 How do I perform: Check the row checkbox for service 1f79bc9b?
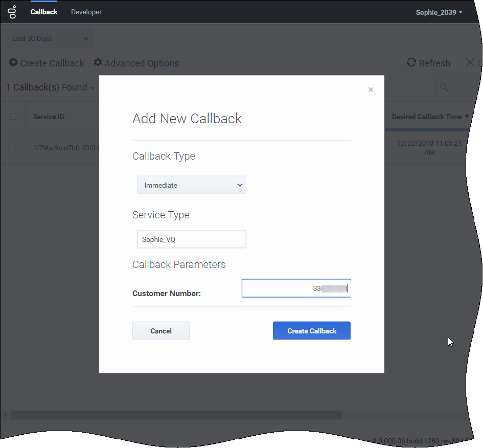[x=13, y=148]
